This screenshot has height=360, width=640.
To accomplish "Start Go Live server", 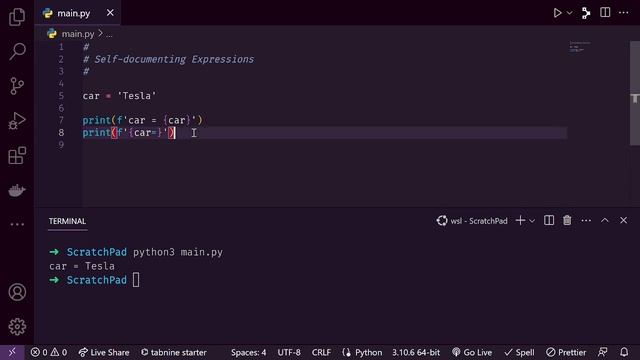I will (472, 352).
